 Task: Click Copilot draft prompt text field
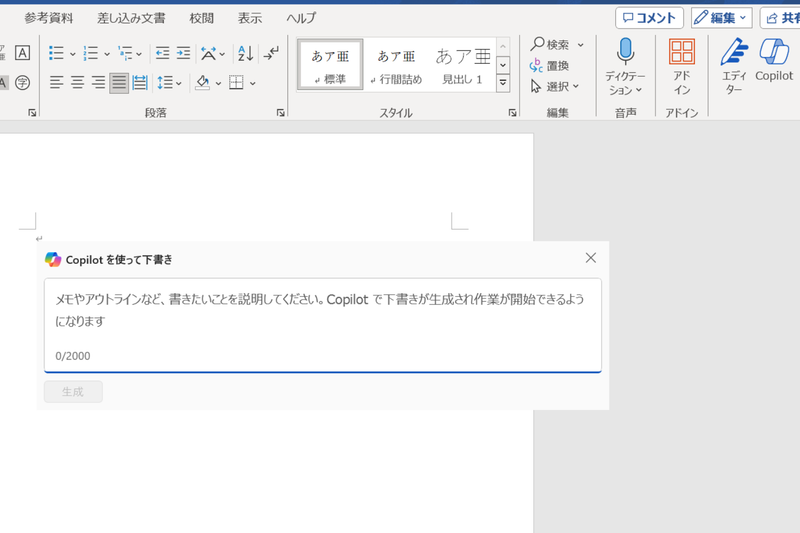coord(322,325)
